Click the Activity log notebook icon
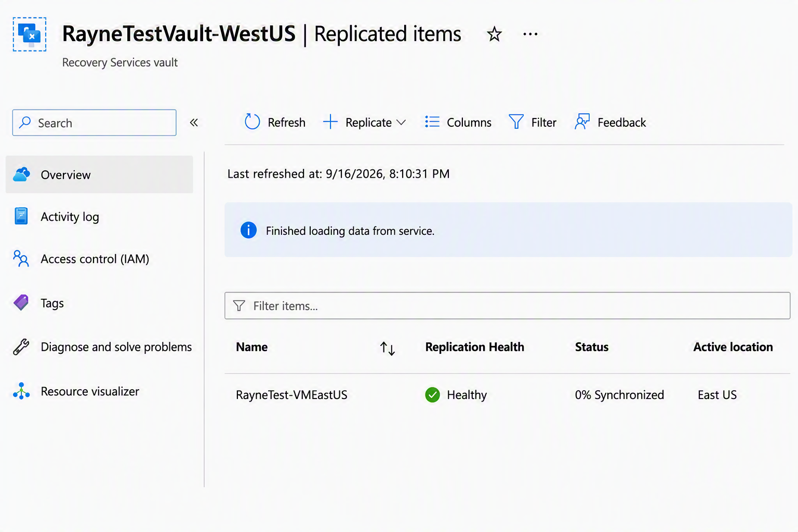798x532 pixels. point(21,216)
